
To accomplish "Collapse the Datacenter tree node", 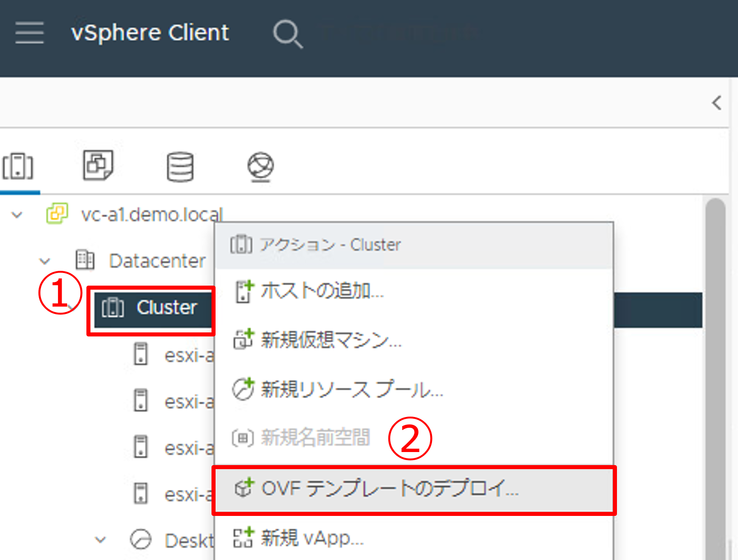I will (x=45, y=261).
